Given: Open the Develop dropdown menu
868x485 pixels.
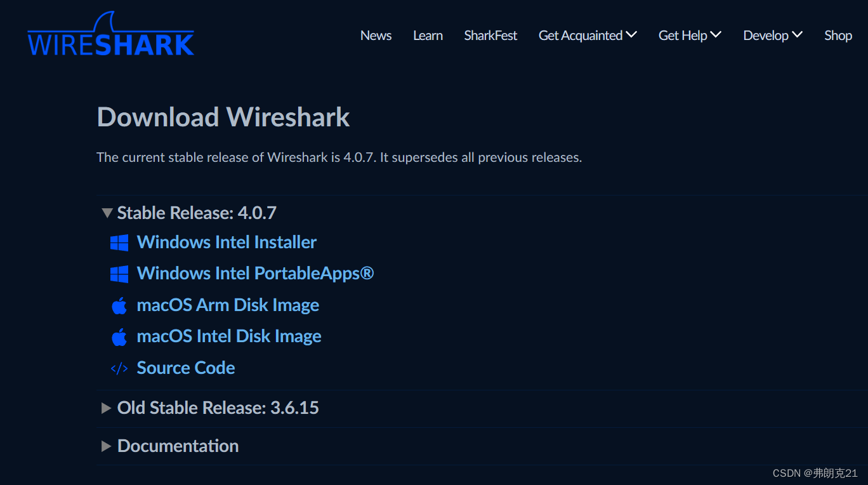Looking at the screenshot, I should click(773, 36).
